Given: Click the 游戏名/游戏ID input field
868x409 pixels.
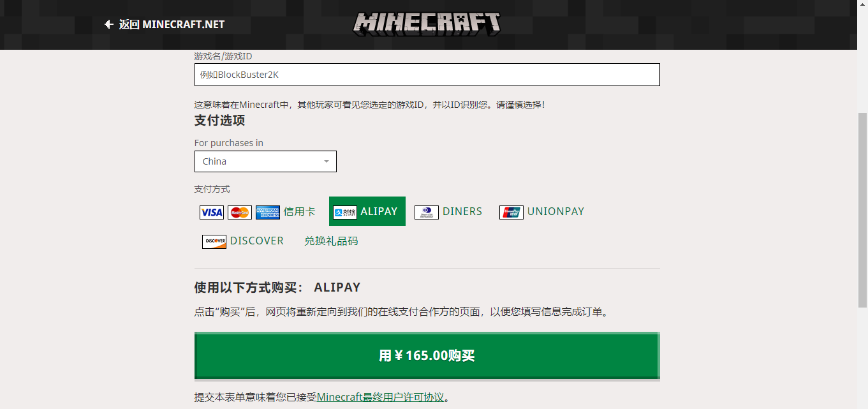Looking at the screenshot, I should pos(427,75).
